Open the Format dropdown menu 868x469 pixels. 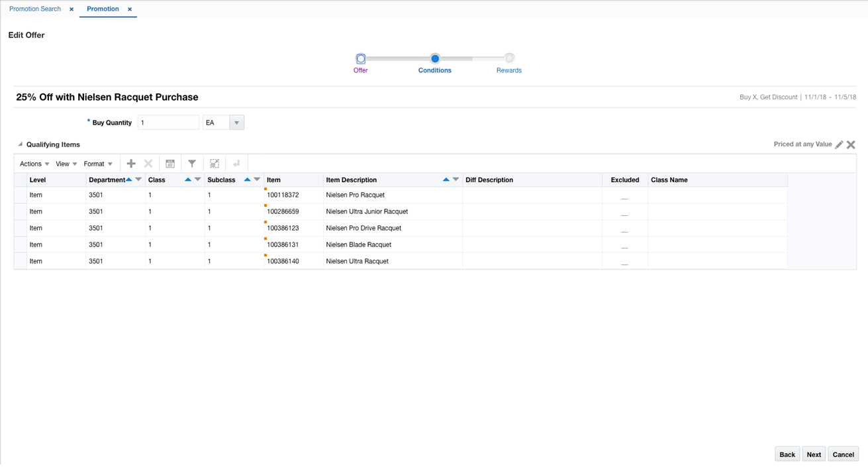coord(98,164)
